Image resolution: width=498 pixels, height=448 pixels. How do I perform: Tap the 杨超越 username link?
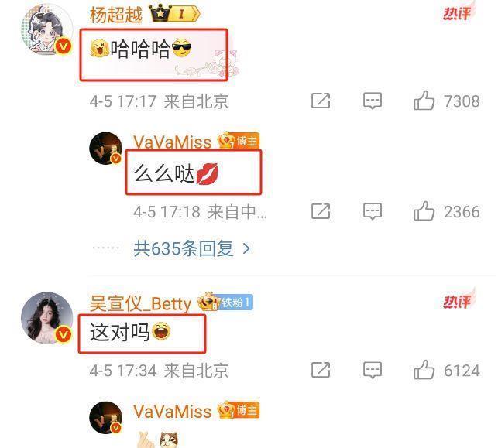pos(116,15)
